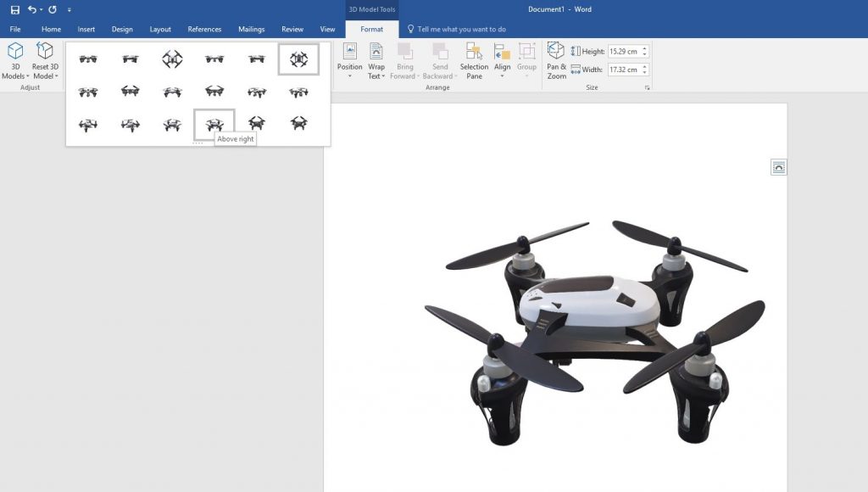868x492 pixels.
Task: Open the Size dialog launcher
Action: pyautogui.click(x=648, y=87)
